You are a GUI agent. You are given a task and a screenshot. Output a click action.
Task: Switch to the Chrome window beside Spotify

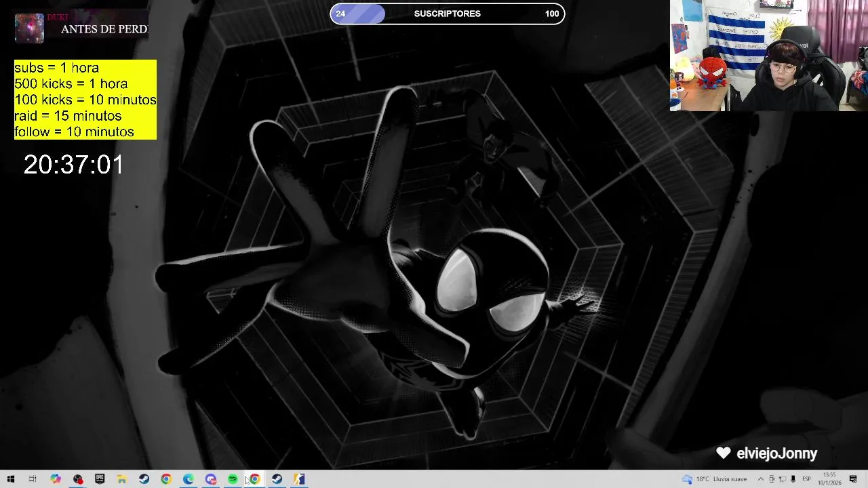255,479
